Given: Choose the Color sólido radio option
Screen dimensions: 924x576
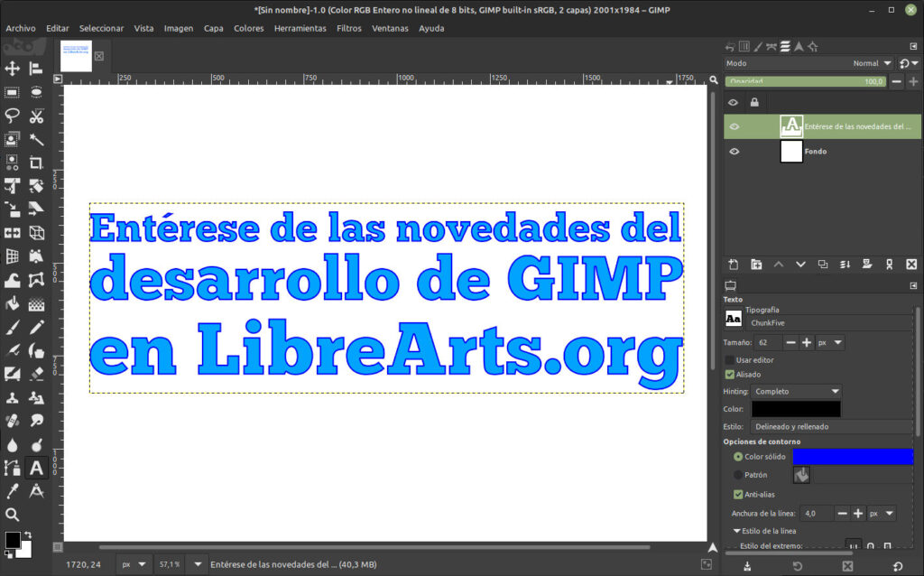Looking at the screenshot, I should tap(738, 456).
